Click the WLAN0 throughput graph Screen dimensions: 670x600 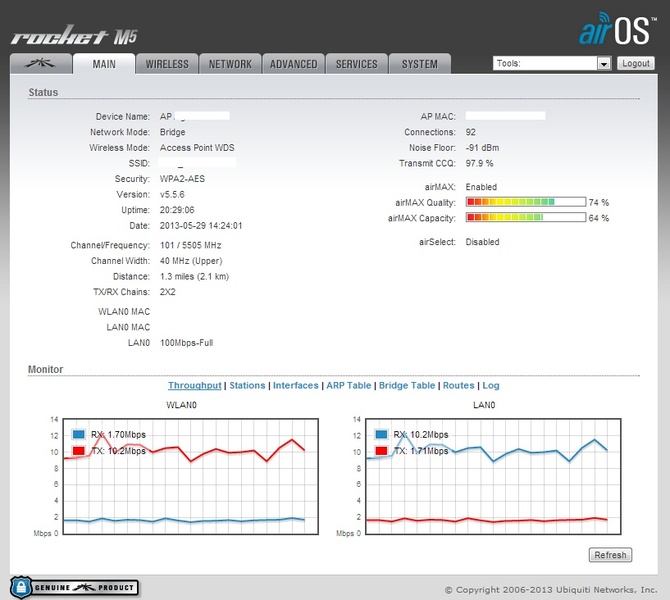[191, 476]
